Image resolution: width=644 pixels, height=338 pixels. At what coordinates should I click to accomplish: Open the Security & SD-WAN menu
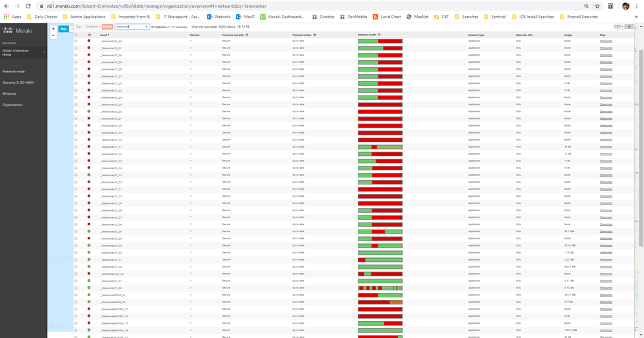click(18, 83)
